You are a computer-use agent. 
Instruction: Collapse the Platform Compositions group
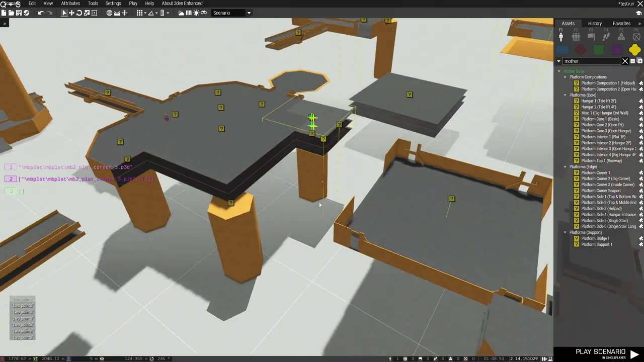[565, 77]
